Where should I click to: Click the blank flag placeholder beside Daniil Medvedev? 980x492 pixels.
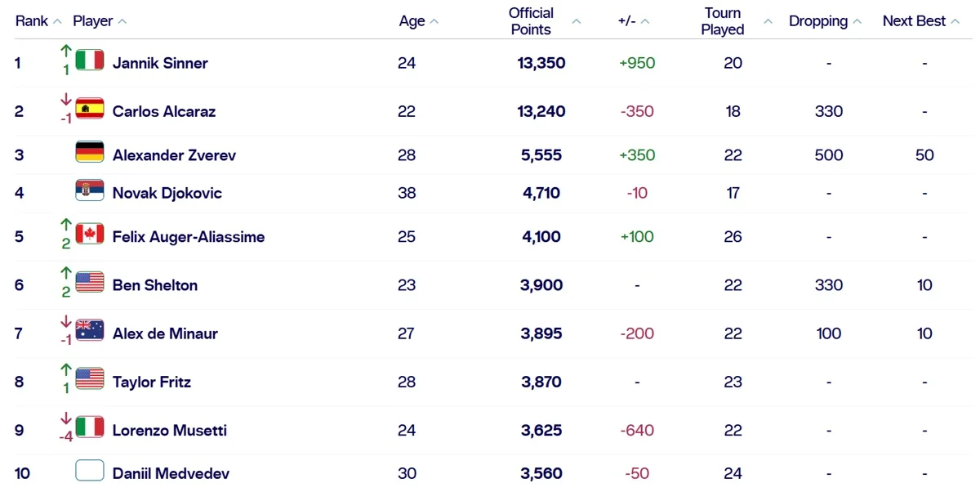90,471
